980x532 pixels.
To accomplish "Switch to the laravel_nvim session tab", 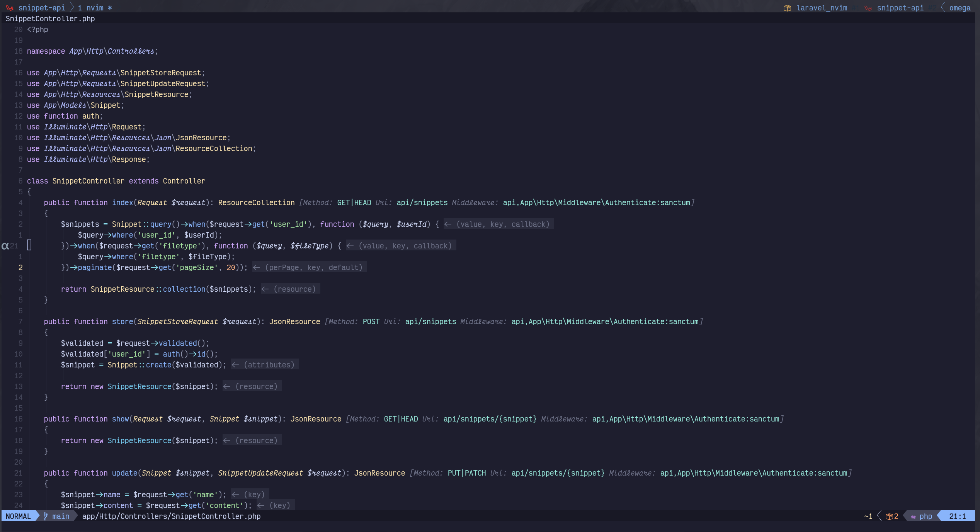I will (x=822, y=8).
